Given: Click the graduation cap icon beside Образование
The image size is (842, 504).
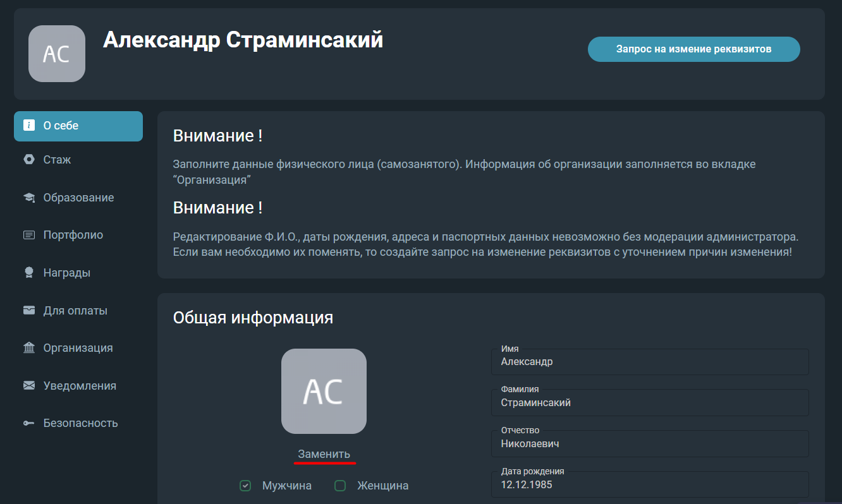Looking at the screenshot, I should (x=28, y=198).
